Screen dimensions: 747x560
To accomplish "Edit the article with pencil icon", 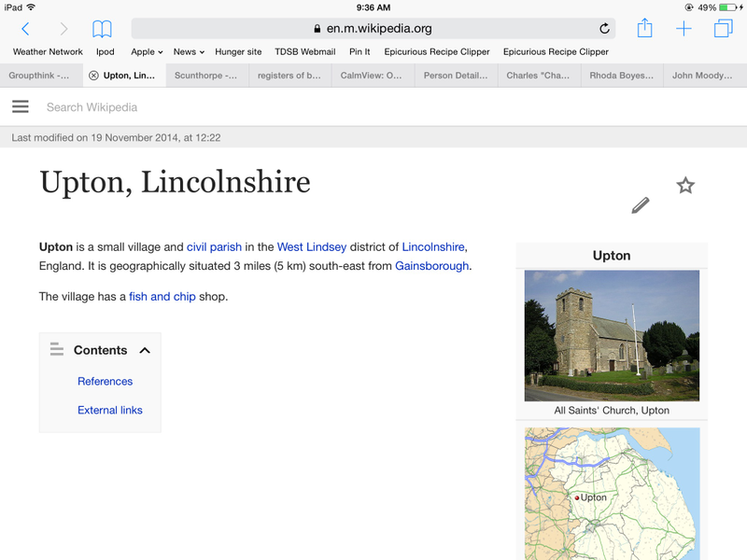I will tap(641, 205).
